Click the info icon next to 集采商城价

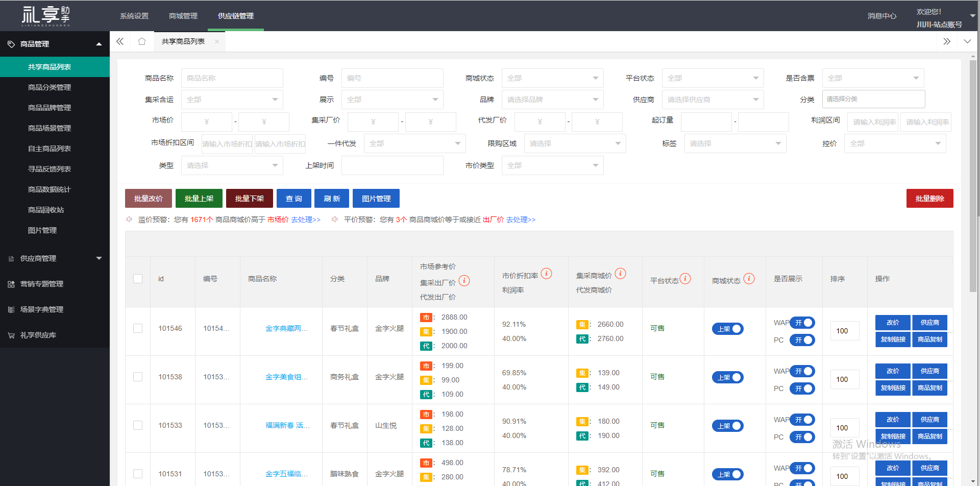[620, 273]
